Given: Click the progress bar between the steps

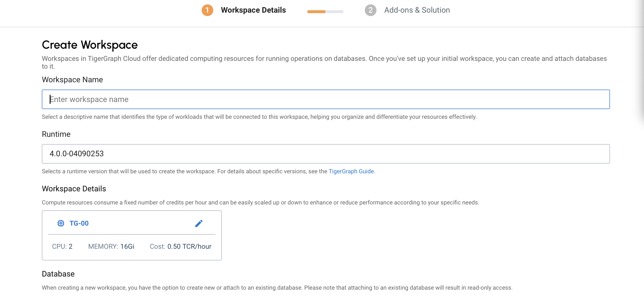Looking at the screenshot, I should tap(325, 11).
